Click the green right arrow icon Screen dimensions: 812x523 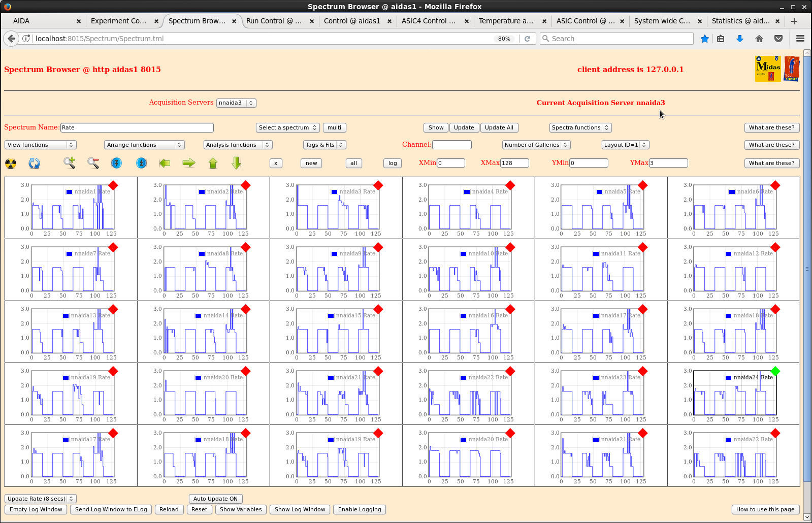click(x=189, y=163)
